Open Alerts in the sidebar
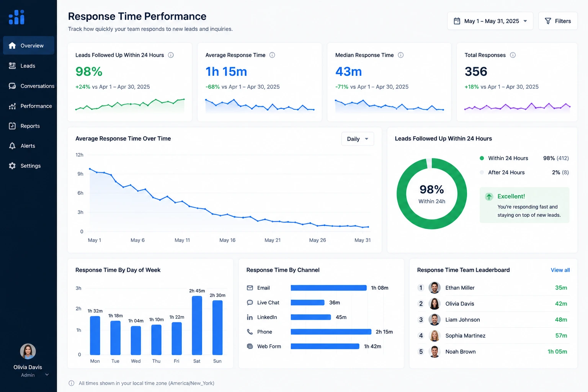Viewport: 588px width, 392px height. [29, 146]
